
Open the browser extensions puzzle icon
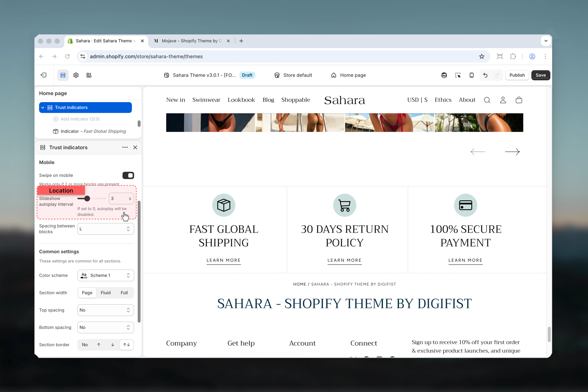pyautogui.click(x=513, y=56)
